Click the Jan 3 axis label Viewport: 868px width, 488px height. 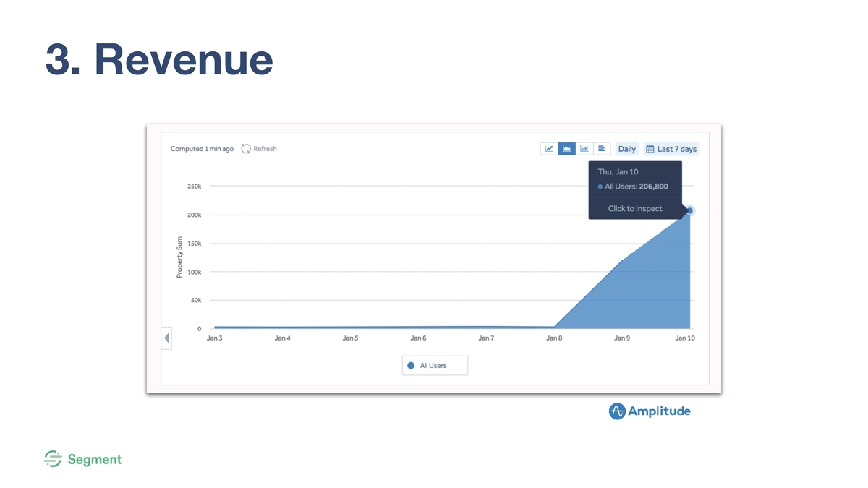[215, 338]
